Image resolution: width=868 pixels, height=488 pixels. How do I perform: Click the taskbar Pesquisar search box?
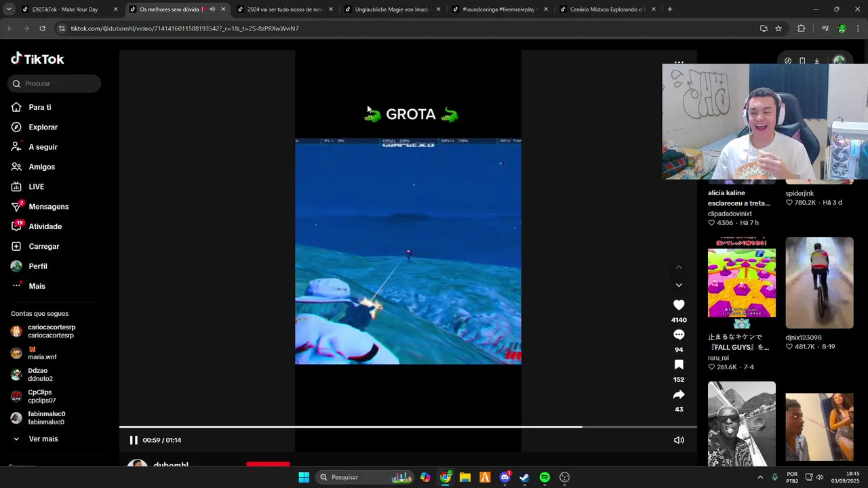point(366,477)
